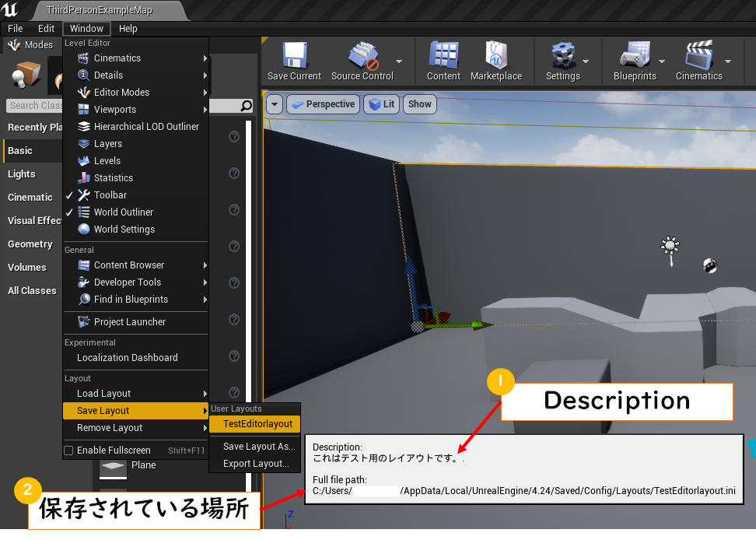Open the Source Control dropdown arrow

(x=399, y=61)
